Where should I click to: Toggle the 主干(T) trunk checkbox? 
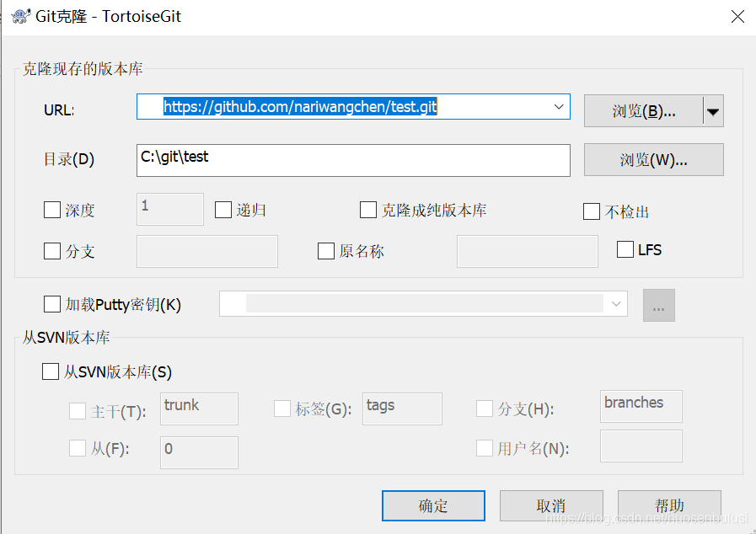click(x=78, y=411)
